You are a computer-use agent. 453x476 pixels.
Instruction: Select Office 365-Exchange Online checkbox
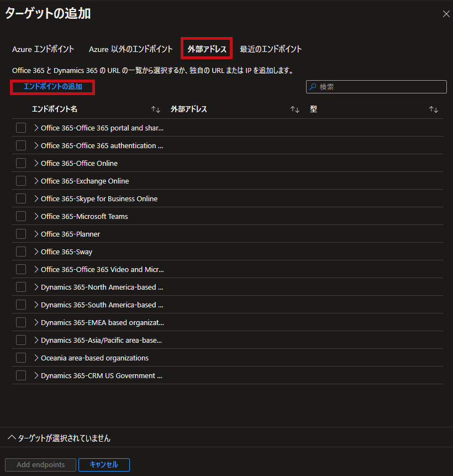[21, 181]
